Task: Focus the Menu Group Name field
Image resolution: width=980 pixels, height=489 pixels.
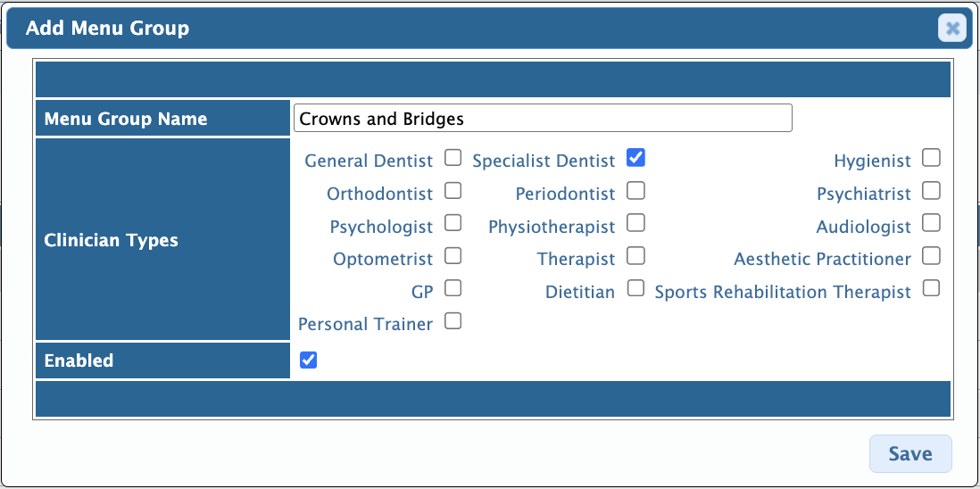Action: tap(543, 118)
